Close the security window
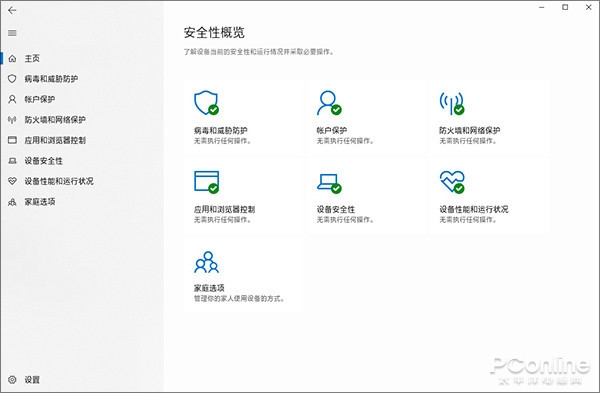The width and height of the screenshot is (600, 393). tap(589, 7)
